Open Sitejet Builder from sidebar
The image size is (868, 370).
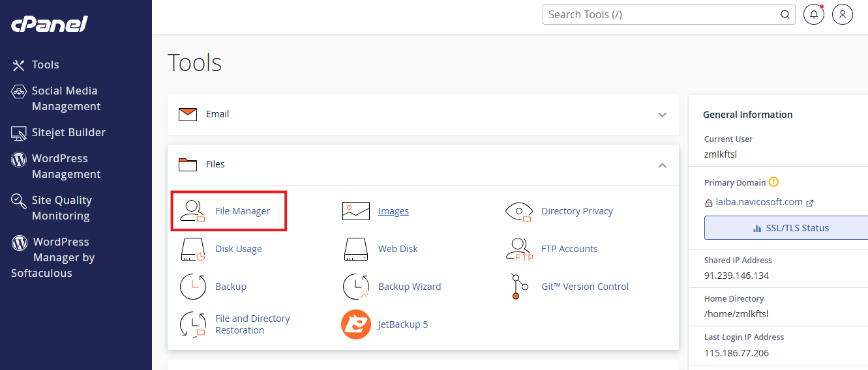click(x=68, y=132)
